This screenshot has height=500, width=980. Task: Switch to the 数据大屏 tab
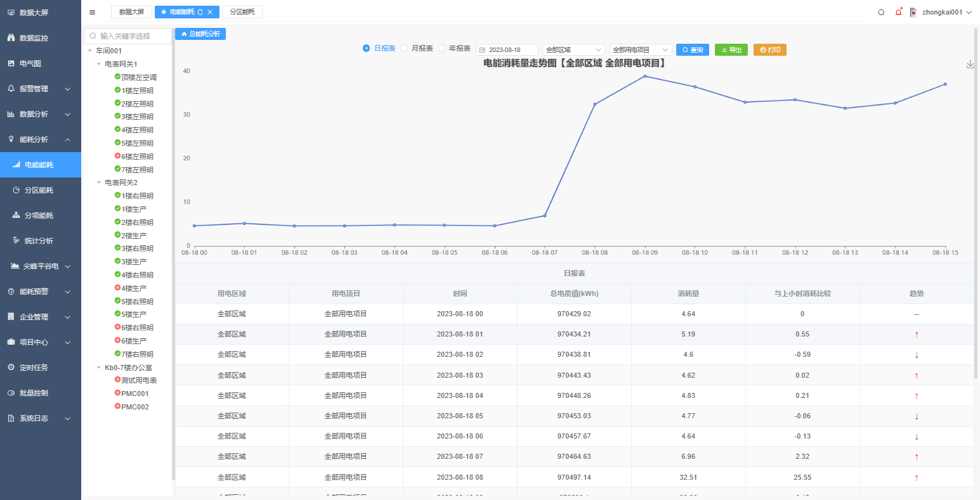131,12
